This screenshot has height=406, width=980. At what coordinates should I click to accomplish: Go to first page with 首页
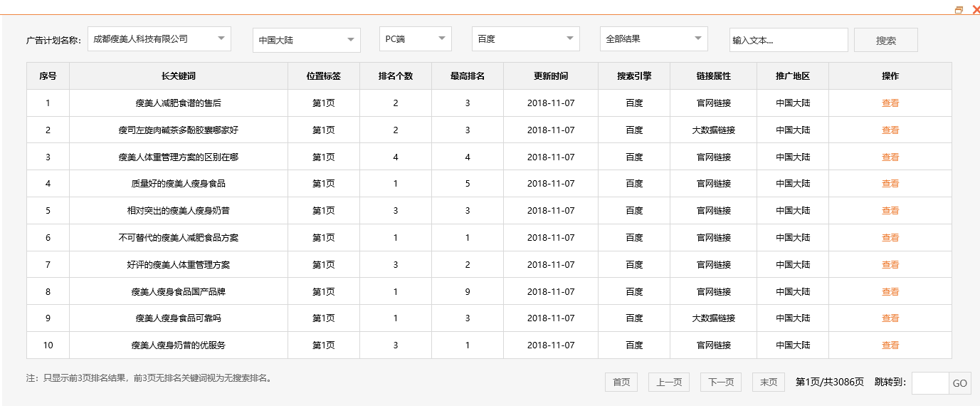click(621, 382)
